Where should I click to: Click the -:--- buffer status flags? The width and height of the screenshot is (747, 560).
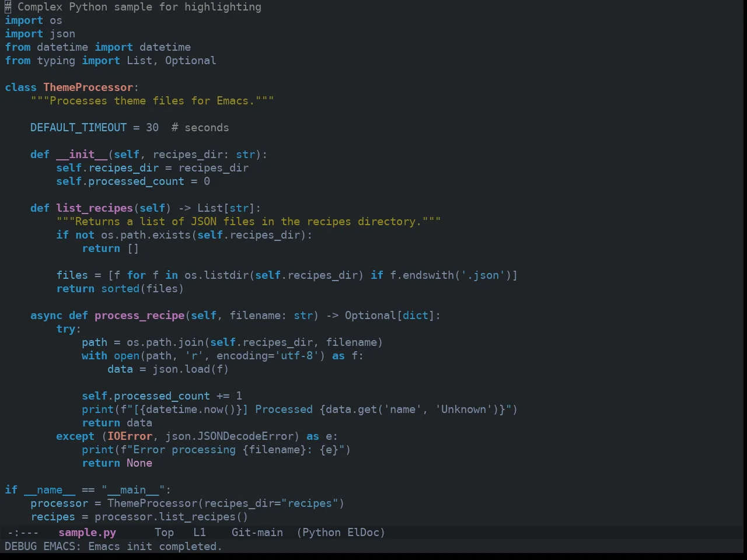pos(23,533)
